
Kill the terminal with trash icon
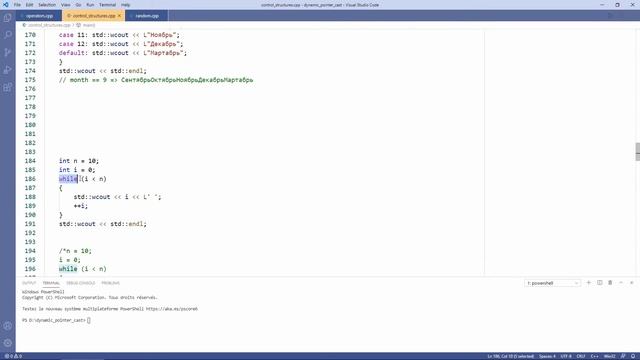[610, 283]
